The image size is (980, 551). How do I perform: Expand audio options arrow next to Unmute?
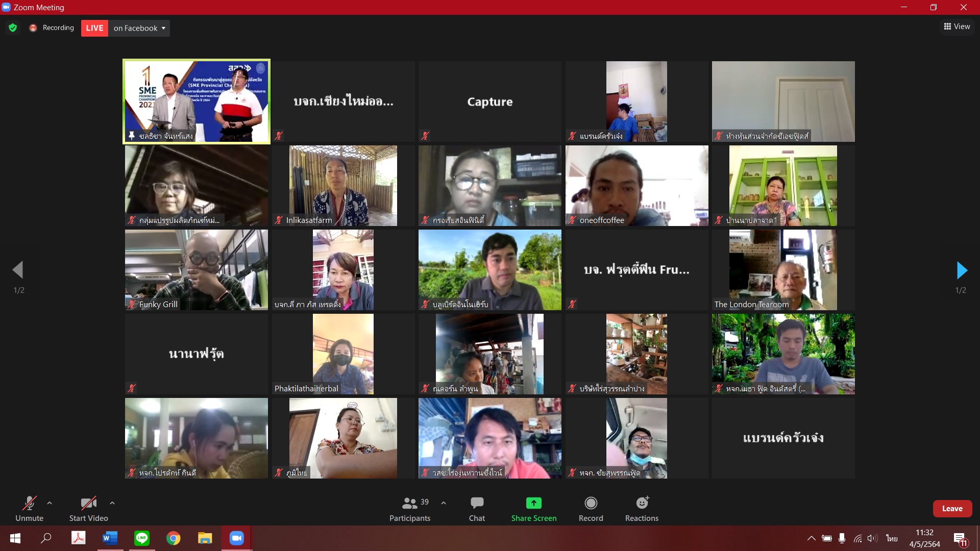(50, 503)
